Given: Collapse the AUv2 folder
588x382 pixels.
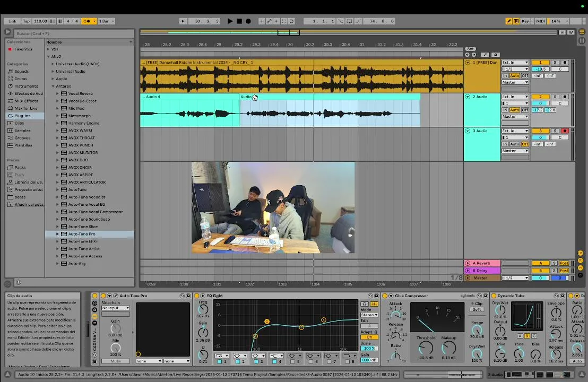Looking at the screenshot, I should click(48, 57).
